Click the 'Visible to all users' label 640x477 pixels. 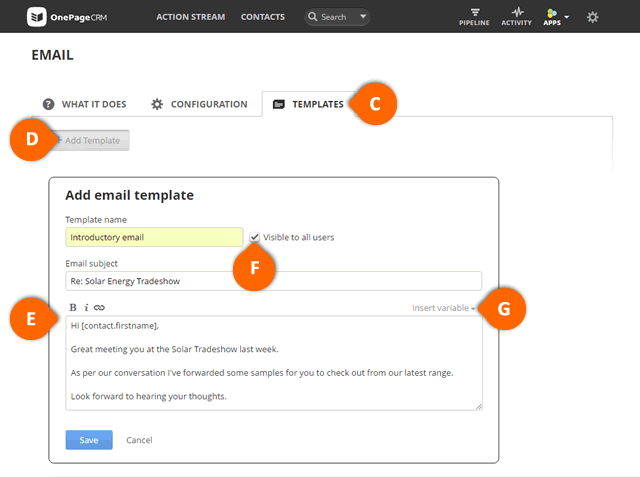click(x=298, y=237)
